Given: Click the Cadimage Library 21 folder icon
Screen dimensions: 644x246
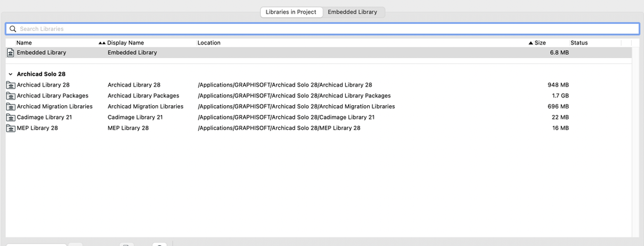Looking at the screenshot, I should pos(11,117).
